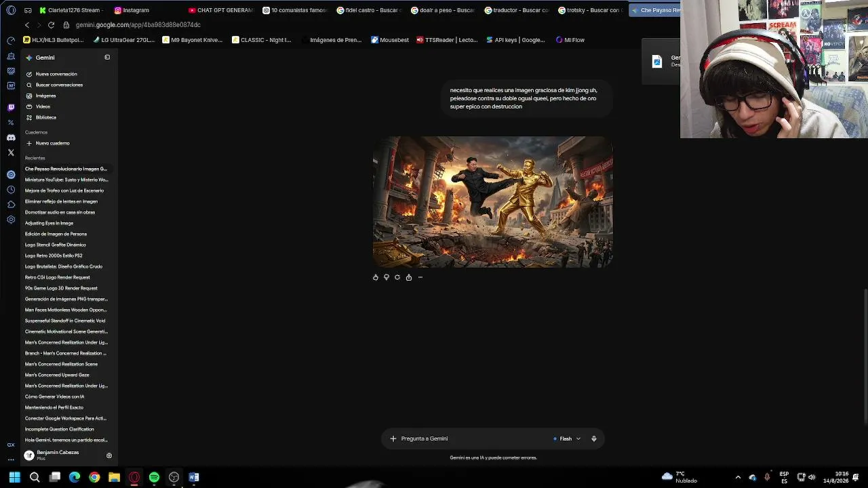Open 'M9 Bayonet Knive...' bookmark

(x=193, y=40)
